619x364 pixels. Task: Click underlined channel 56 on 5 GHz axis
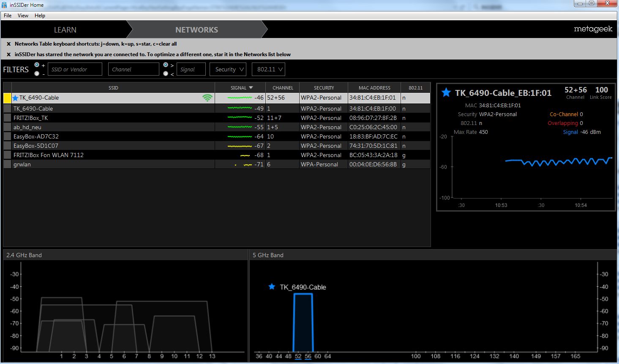pyautogui.click(x=308, y=356)
